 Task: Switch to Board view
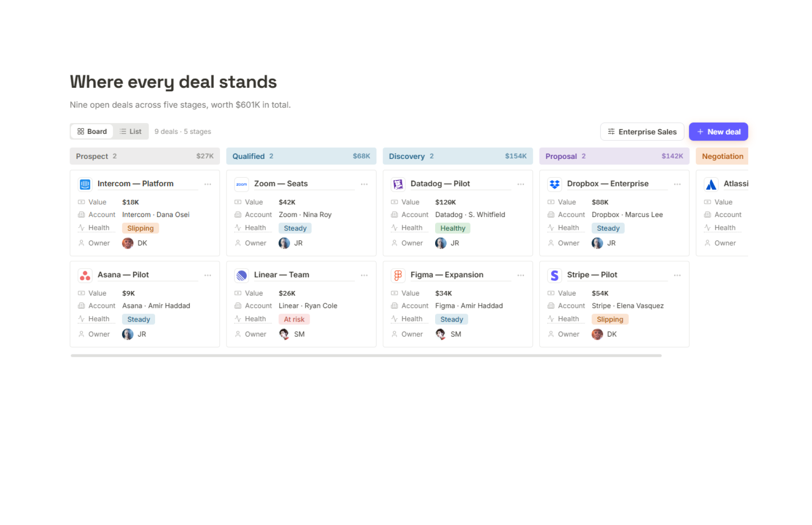pyautogui.click(x=92, y=132)
